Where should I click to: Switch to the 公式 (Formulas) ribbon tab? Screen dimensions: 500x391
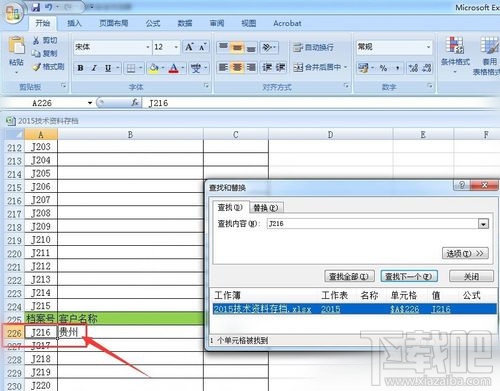pos(153,23)
